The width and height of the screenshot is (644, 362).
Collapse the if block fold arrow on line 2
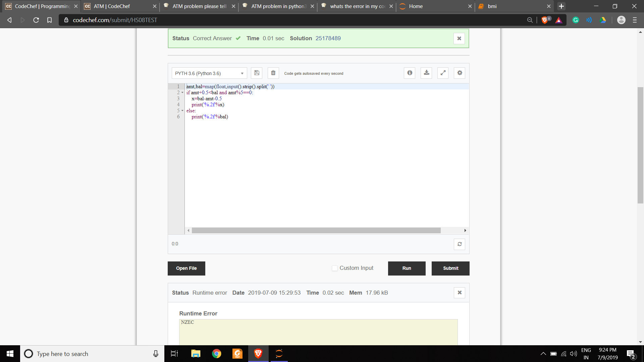pyautogui.click(x=182, y=93)
